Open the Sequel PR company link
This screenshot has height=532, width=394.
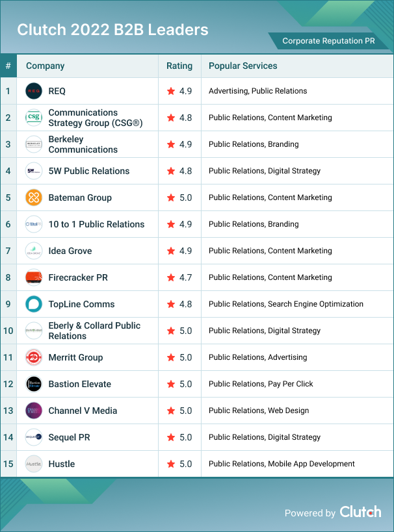pyautogui.click(x=69, y=437)
